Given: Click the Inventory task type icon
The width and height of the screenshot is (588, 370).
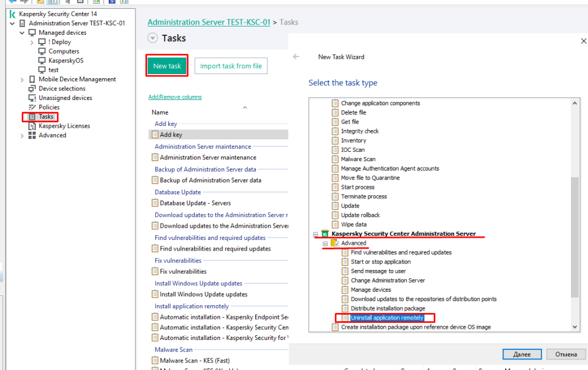Looking at the screenshot, I should click(x=335, y=141).
